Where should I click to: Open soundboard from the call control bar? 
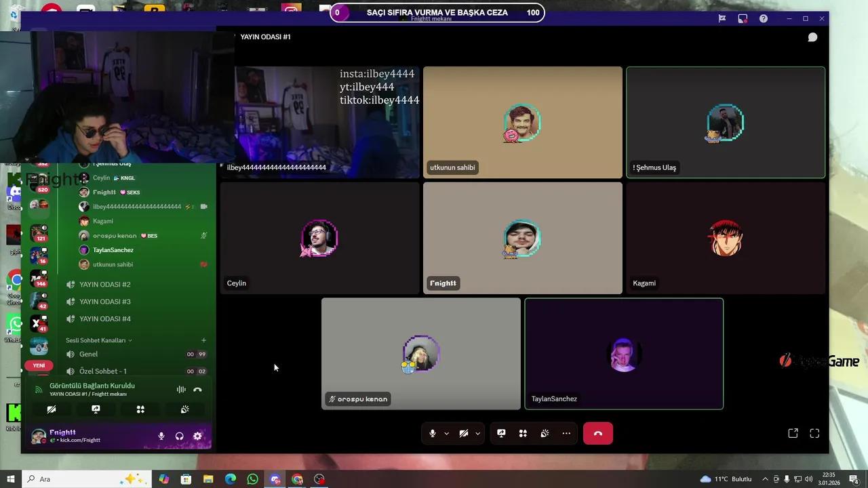click(x=545, y=434)
